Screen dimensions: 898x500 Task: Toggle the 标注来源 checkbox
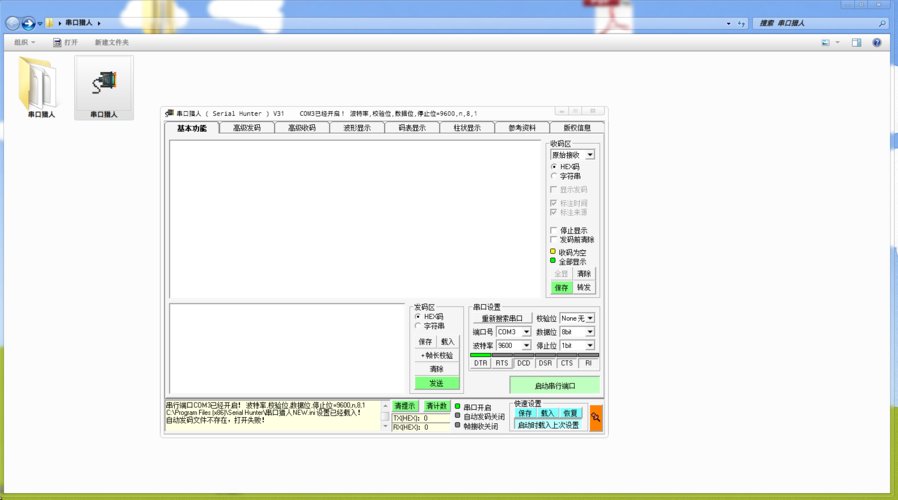tap(553, 212)
